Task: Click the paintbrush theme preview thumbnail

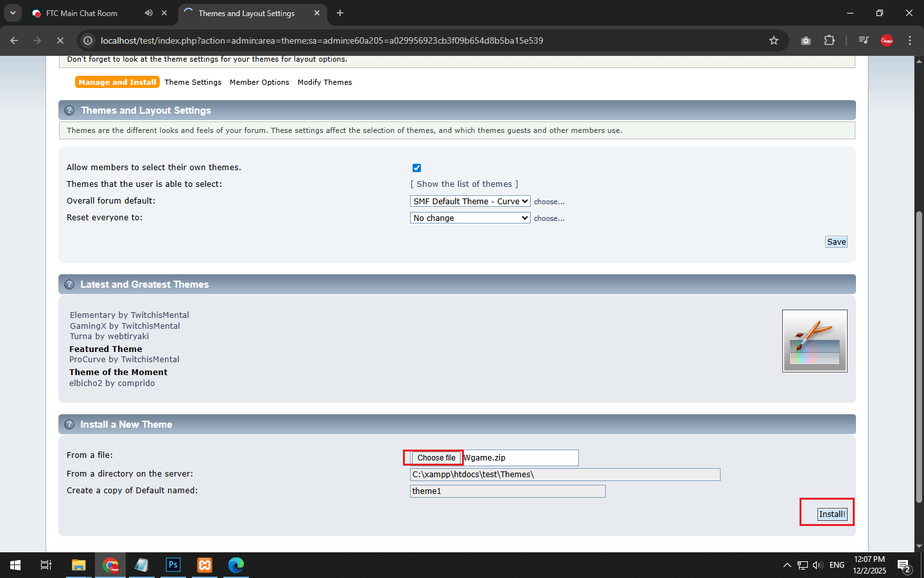Action: click(x=814, y=341)
